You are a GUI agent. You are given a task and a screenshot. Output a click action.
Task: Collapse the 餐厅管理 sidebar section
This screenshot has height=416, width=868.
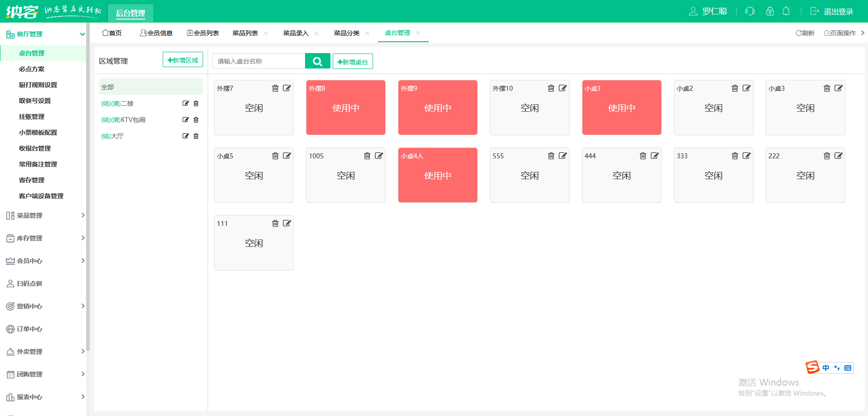coord(44,34)
